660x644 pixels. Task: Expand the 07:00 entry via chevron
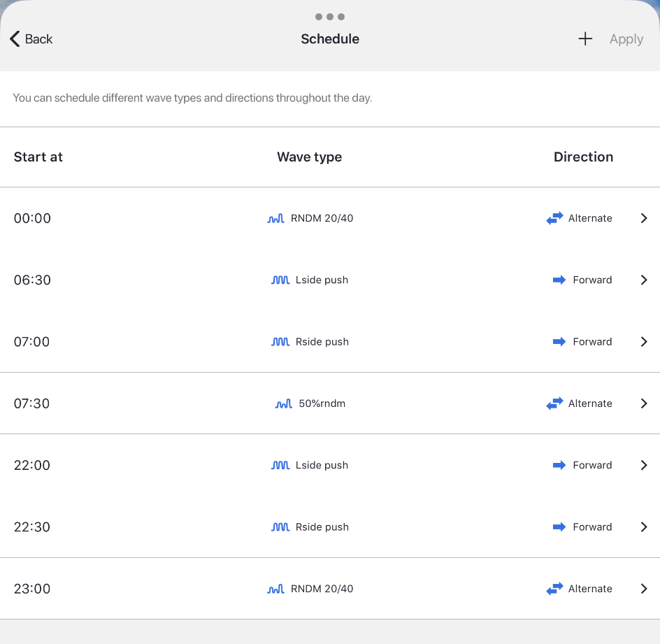(644, 342)
